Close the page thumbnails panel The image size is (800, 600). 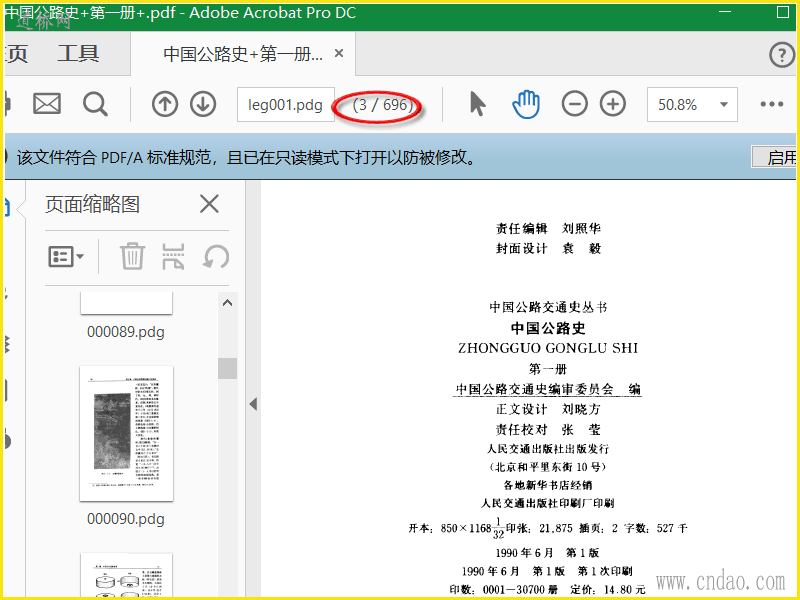pyautogui.click(x=209, y=204)
